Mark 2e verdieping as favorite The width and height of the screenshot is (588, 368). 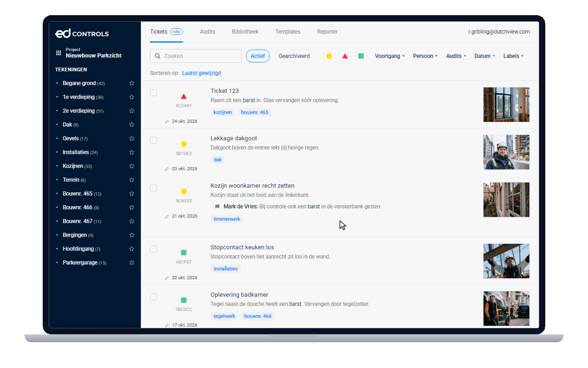tap(132, 111)
